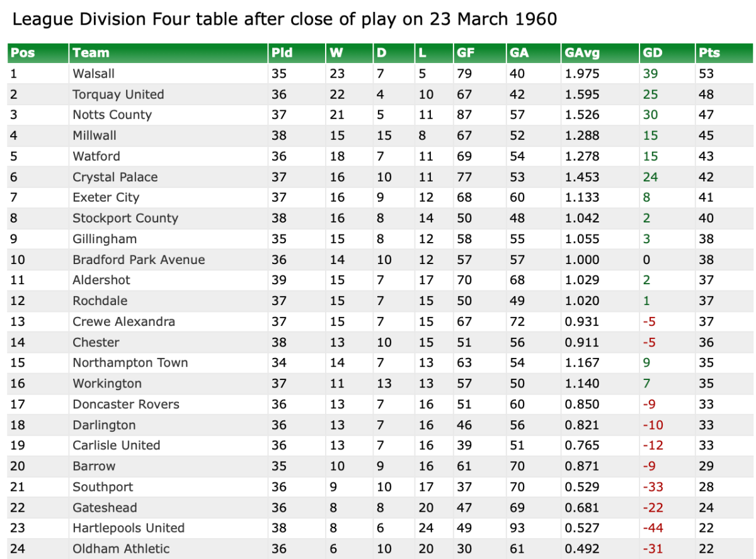
Task: Click the Doncaster Rovers team name
Action: click(125, 404)
